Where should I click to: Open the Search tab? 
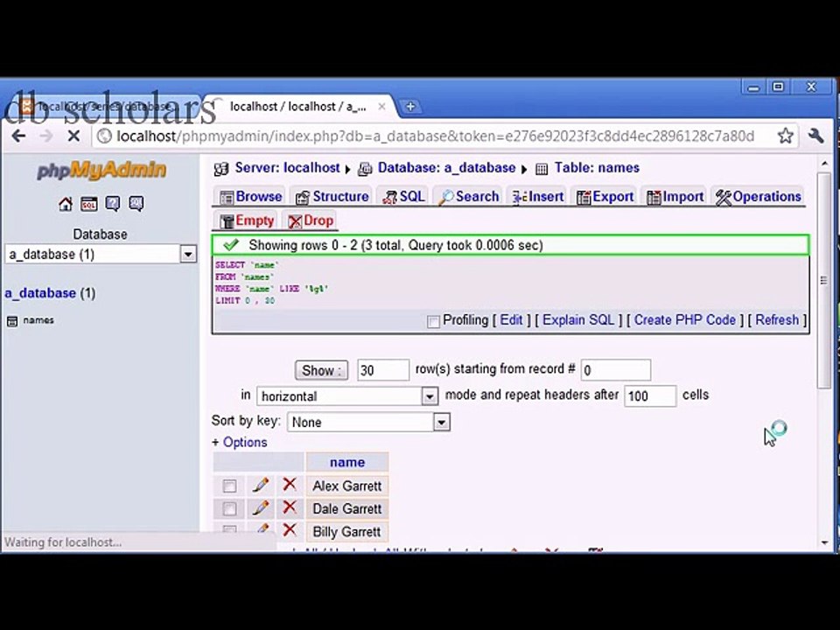(467, 197)
